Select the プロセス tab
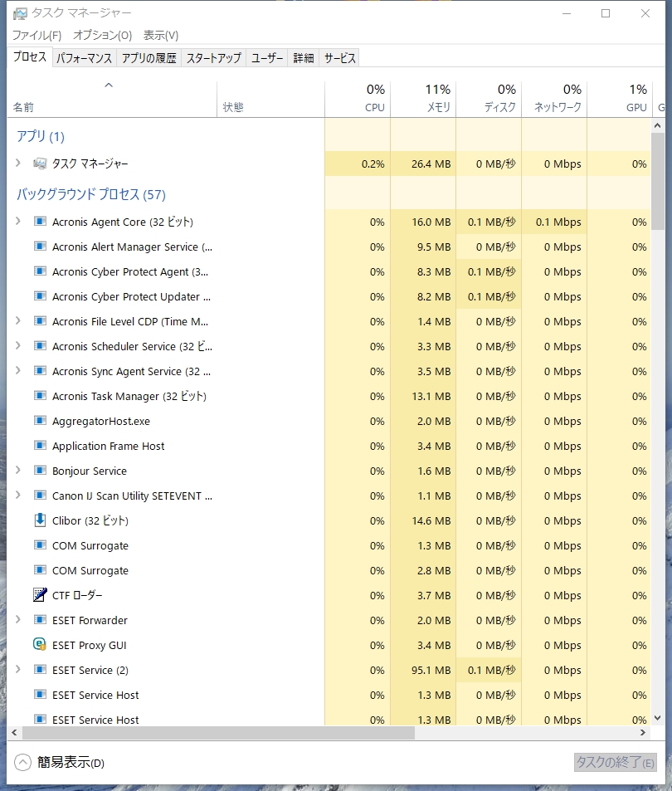This screenshot has height=791, width=672. (30, 57)
